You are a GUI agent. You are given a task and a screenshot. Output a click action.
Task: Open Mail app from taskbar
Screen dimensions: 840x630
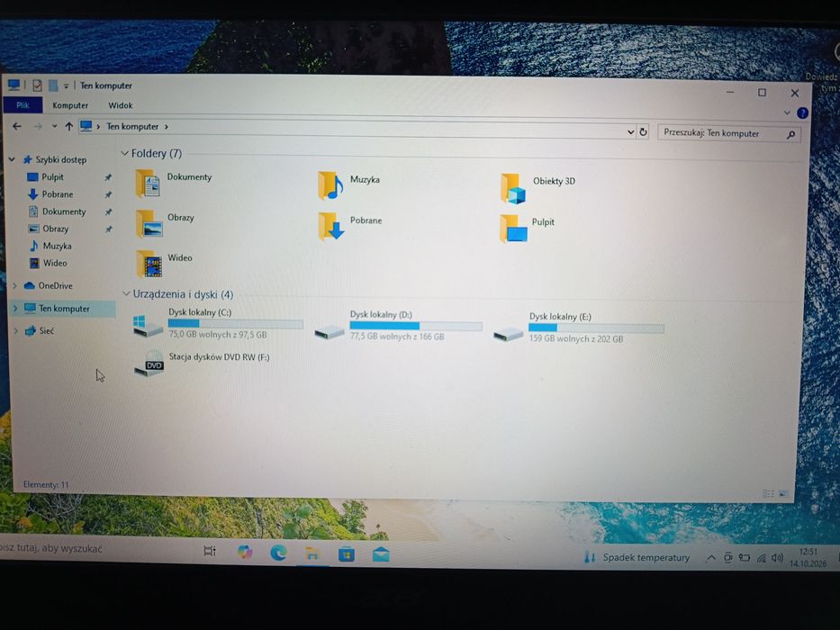(381, 554)
